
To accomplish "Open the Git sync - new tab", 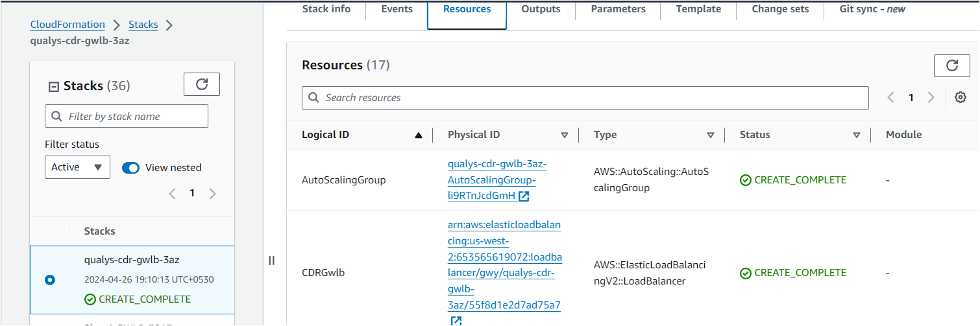I will [x=873, y=9].
